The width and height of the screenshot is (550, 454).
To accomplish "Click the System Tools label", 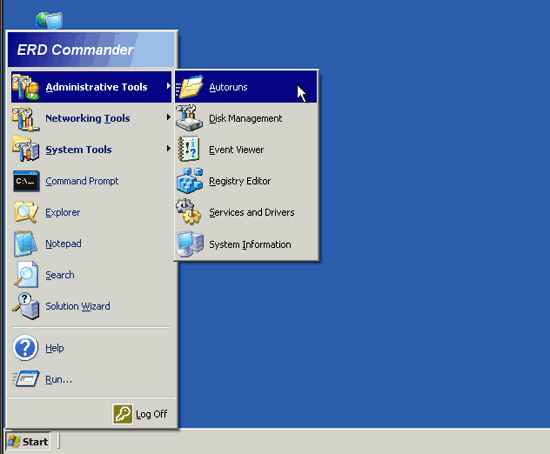I will [79, 150].
